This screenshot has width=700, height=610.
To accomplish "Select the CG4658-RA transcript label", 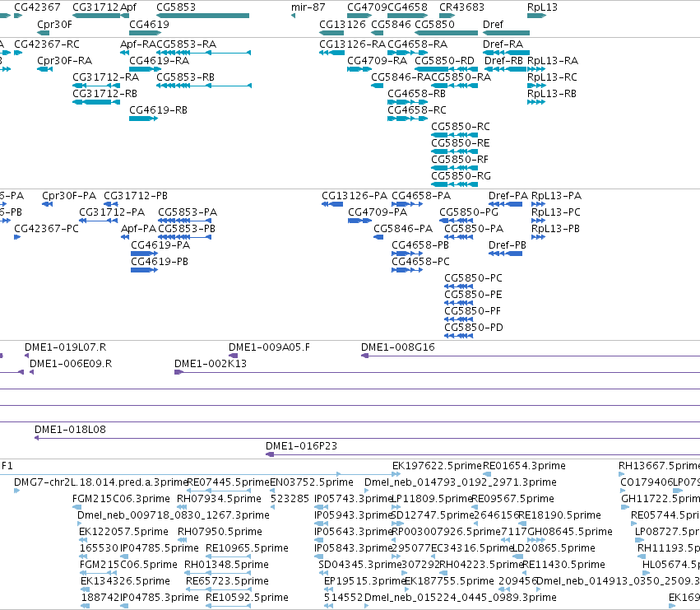I will pyautogui.click(x=417, y=44).
